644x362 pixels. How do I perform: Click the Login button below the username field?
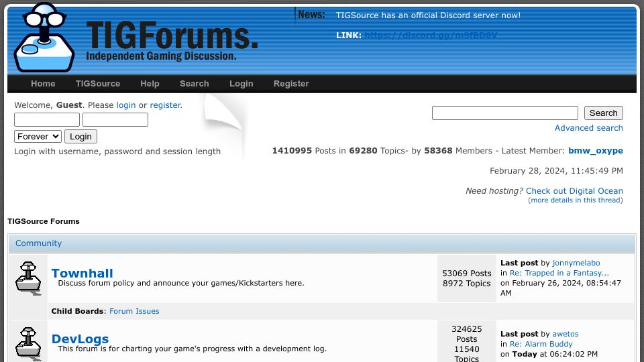[x=80, y=136]
